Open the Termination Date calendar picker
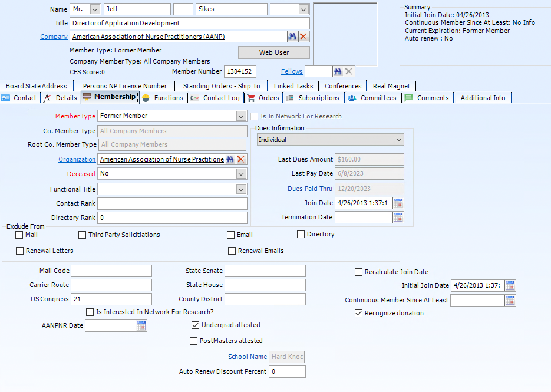This screenshot has height=392, width=551. (x=399, y=217)
